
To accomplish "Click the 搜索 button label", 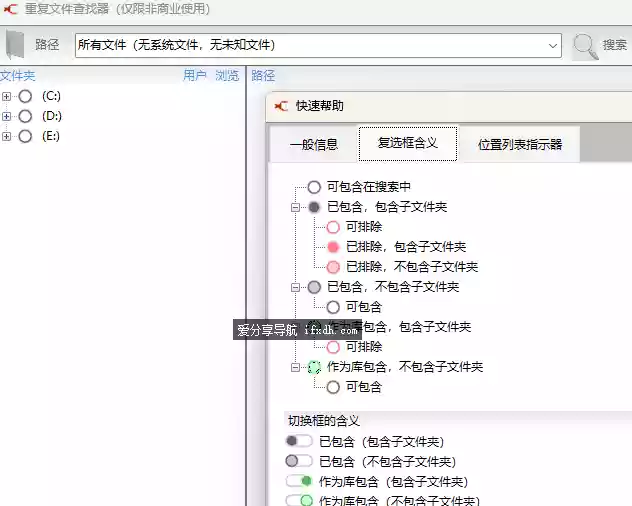I will (x=615, y=45).
